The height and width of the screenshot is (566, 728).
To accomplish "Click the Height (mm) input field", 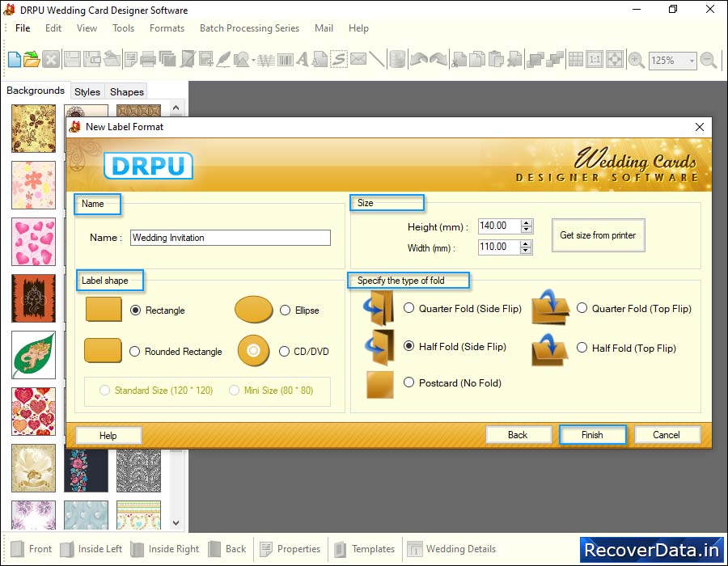I will (x=499, y=226).
